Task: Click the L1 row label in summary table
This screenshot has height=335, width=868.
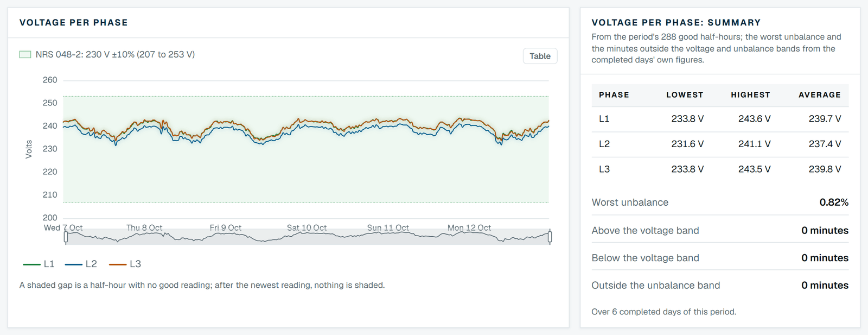Action: click(x=604, y=119)
